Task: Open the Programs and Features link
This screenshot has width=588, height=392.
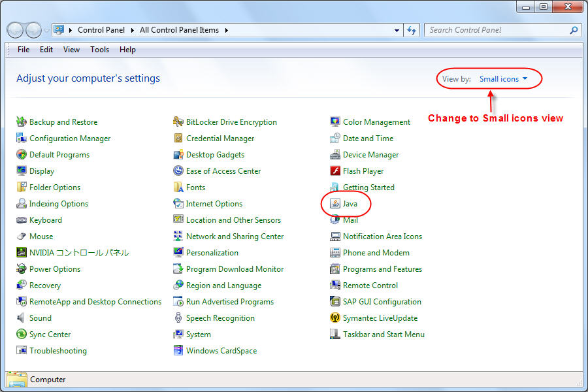Action: tap(382, 269)
